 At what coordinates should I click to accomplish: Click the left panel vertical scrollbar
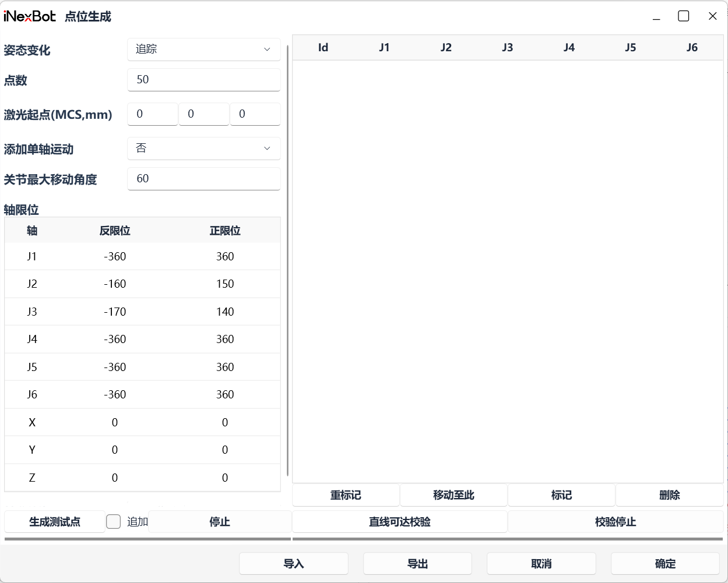coord(288,260)
